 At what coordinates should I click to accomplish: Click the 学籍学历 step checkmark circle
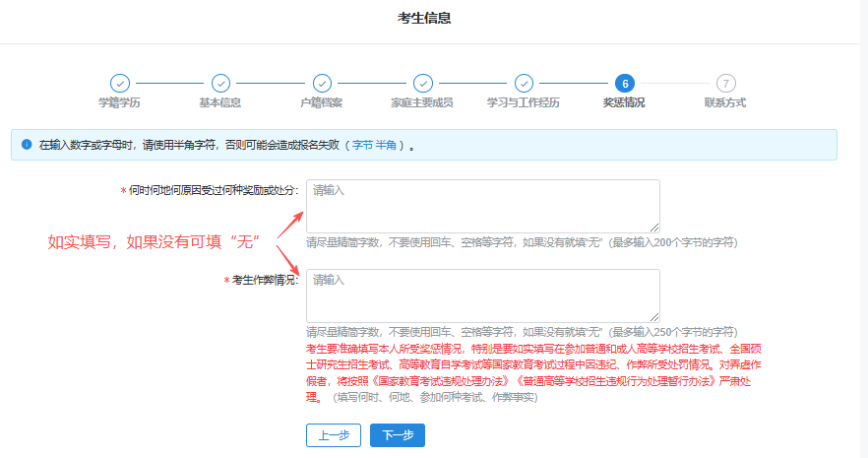pos(120,83)
